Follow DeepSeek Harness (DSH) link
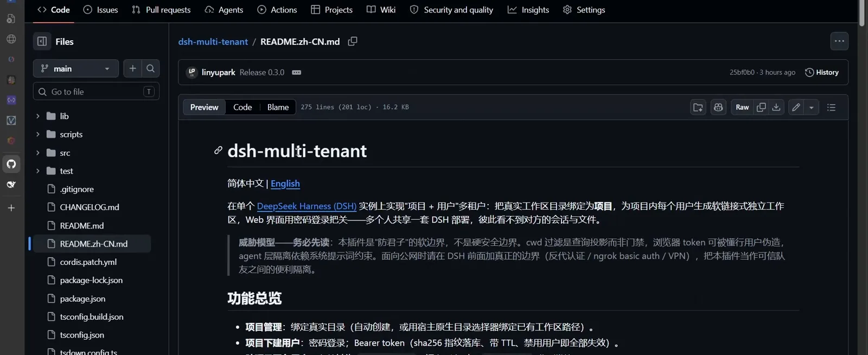The image size is (868, 355). tap(307, 206)
